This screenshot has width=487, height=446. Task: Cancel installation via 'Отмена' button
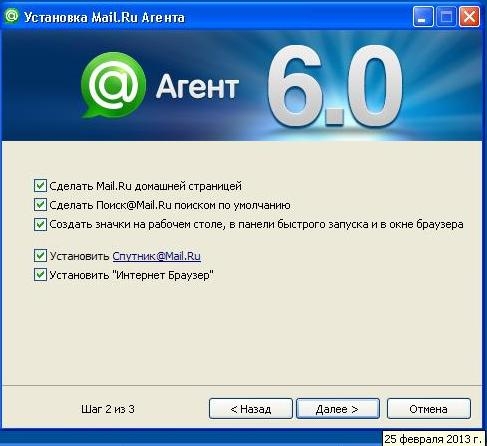tap(429, 409)
